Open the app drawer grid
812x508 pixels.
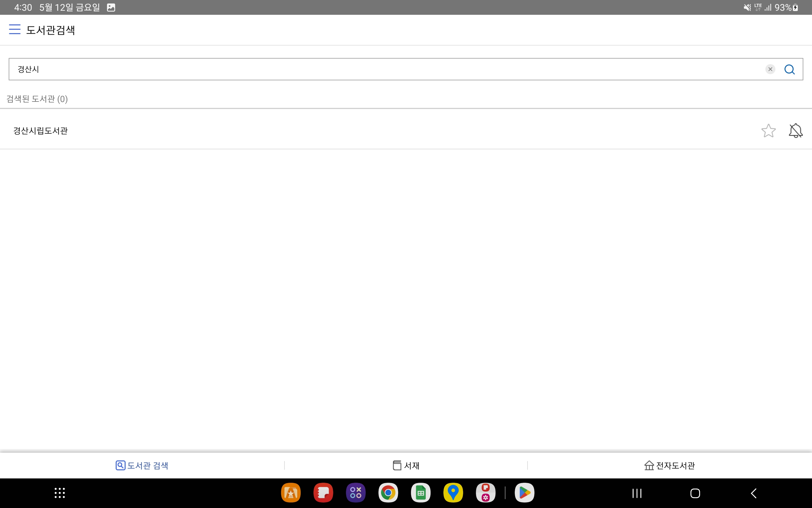[60, 493]
